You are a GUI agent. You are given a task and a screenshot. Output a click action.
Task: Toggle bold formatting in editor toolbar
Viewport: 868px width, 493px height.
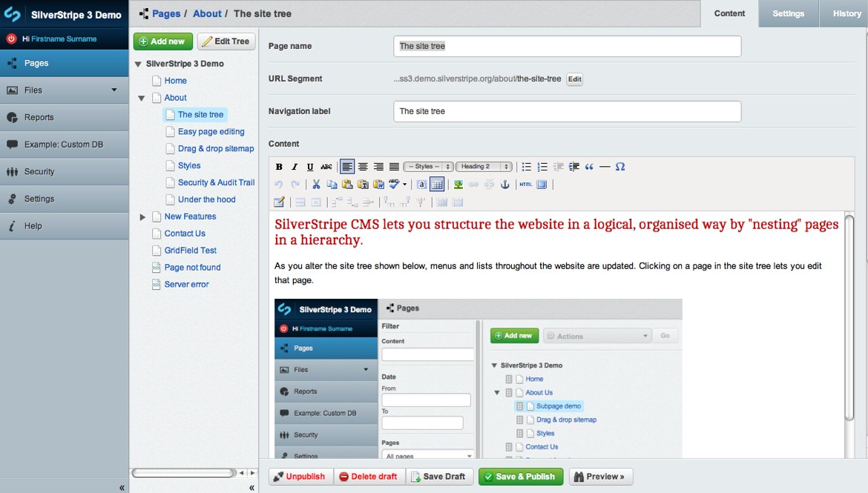click(x=280, y=167)
